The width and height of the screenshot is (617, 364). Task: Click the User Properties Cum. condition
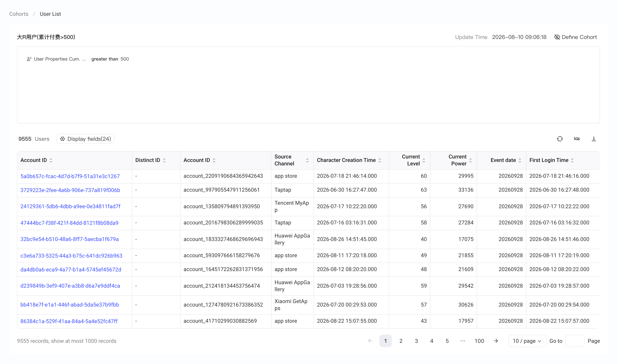point(56,59)
